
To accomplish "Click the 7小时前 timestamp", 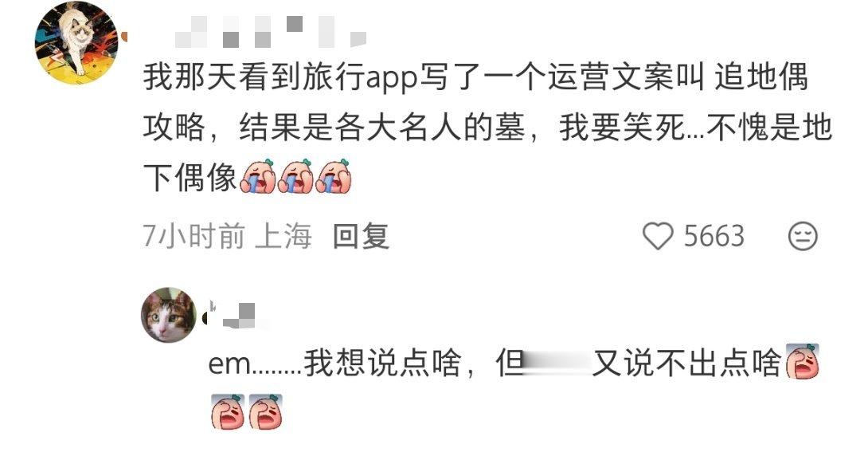I will [194, 237].
